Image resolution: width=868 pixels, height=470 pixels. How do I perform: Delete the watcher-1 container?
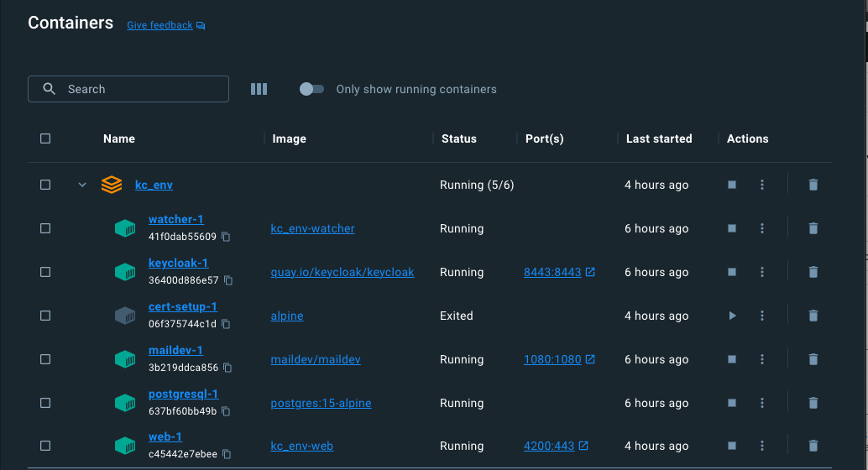coord(813,228)
